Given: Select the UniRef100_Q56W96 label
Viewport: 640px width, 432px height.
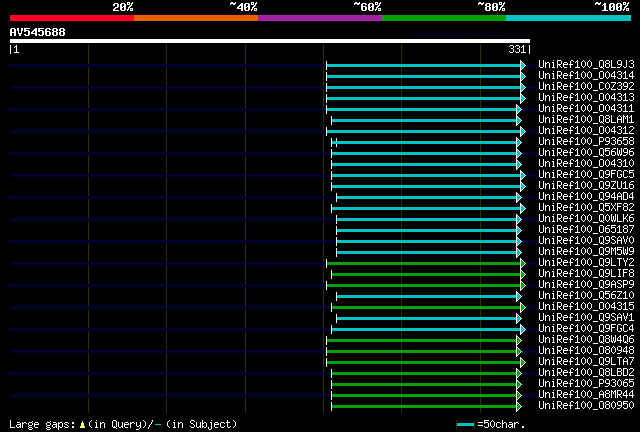Looking at the screenshot, I should coord(586,152).
